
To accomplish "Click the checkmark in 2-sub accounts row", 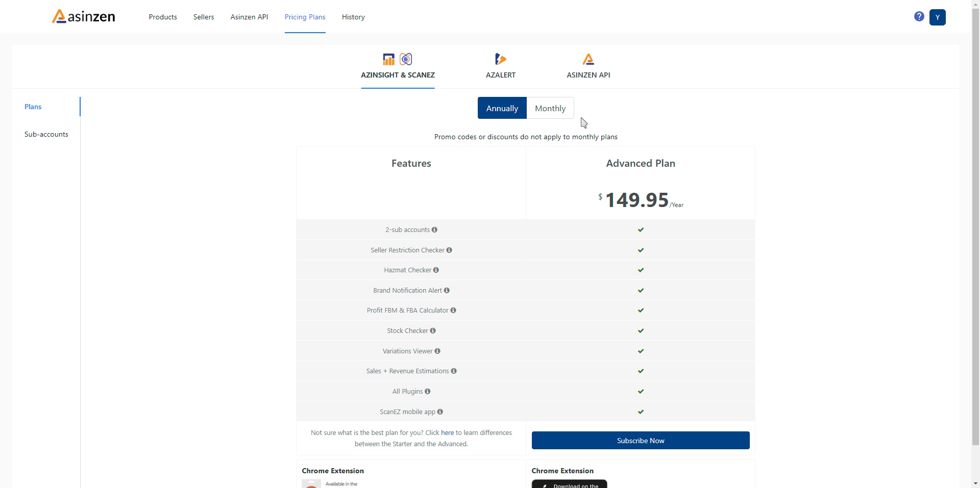I will (x=641, y=229).
